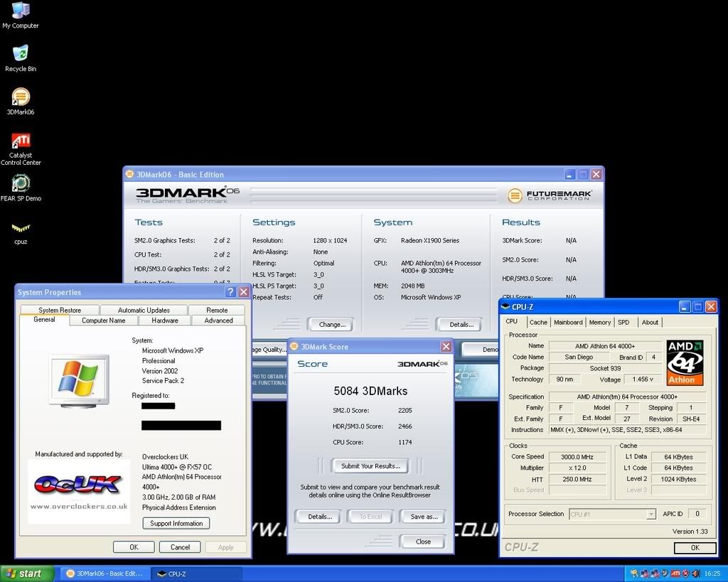
Task: Switch to the Memory tab in CPU-Z
Action: click(x=600, y=322)
